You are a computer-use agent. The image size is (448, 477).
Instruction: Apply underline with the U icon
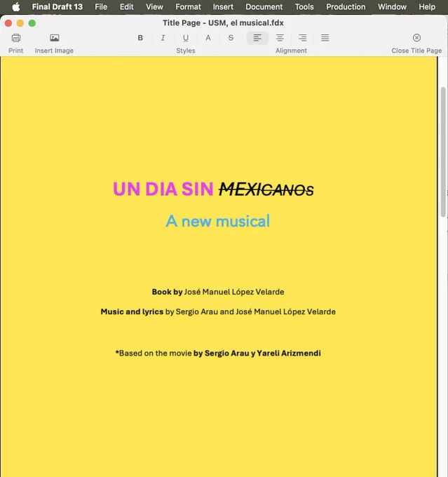(x=186, y=38)
